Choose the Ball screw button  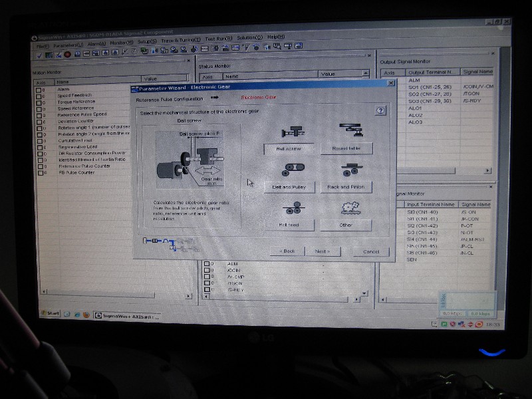click(x=289, y=149)
